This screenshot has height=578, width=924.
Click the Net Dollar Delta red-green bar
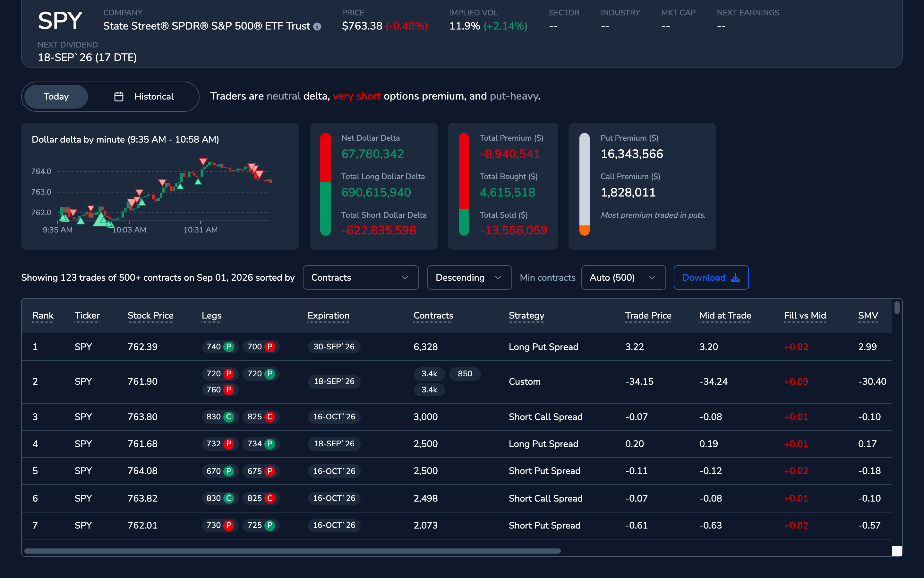point(325,184)
